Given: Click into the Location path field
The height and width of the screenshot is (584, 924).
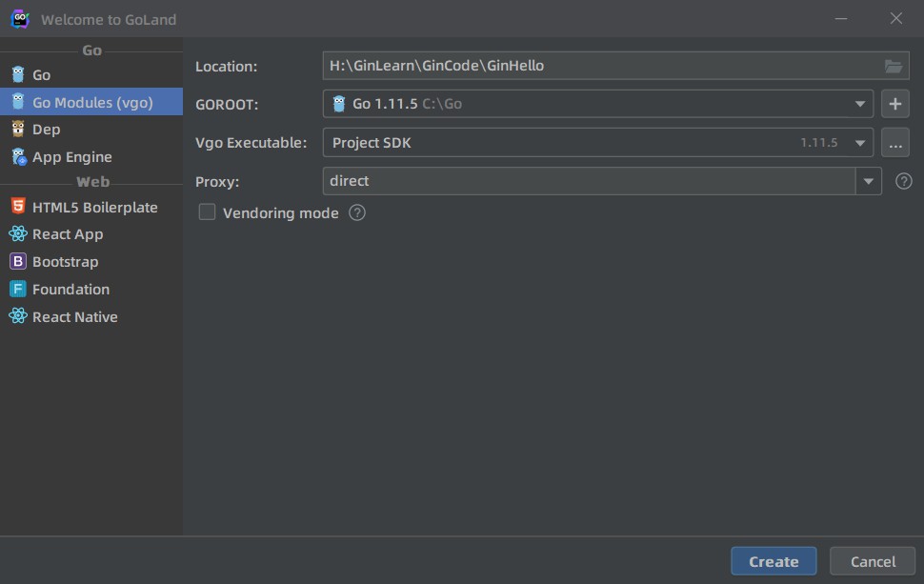Looking at the screenshot, I should [600, 66].
